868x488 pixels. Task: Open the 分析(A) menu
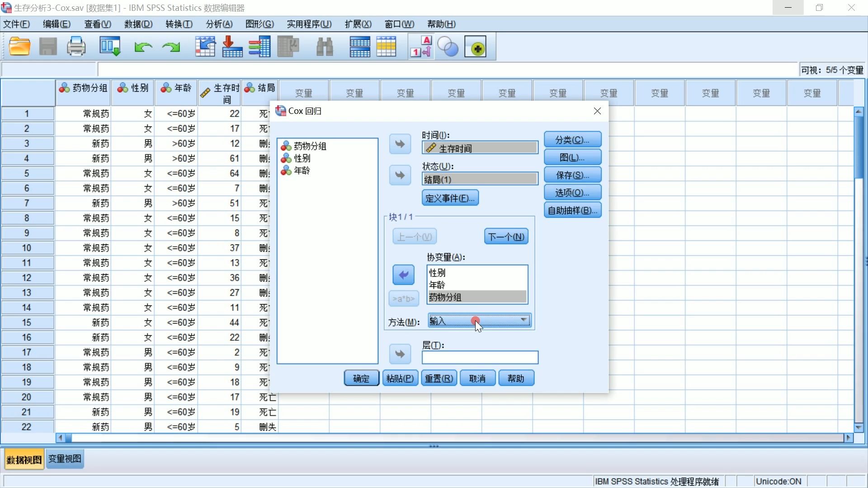tap(218, 24)
